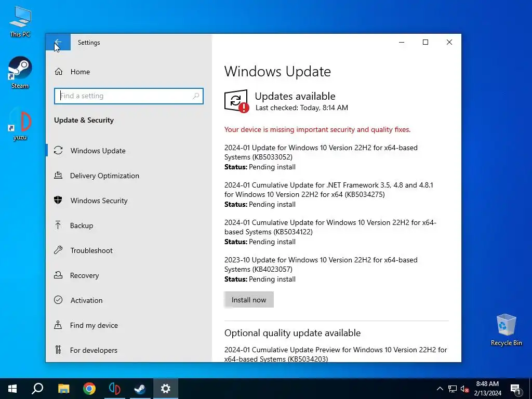Open This PC desktop icon
532x399 pixels.
click(20, 22)
